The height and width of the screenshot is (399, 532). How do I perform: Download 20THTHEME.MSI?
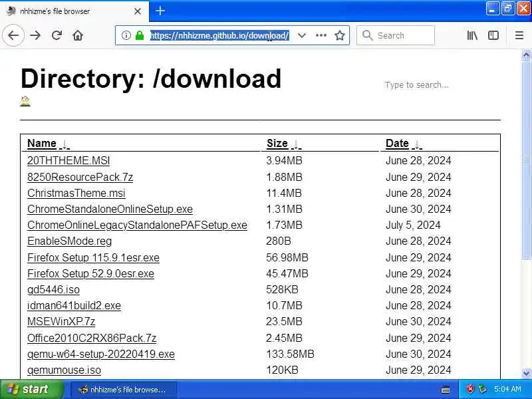click(x=68, y=160)
